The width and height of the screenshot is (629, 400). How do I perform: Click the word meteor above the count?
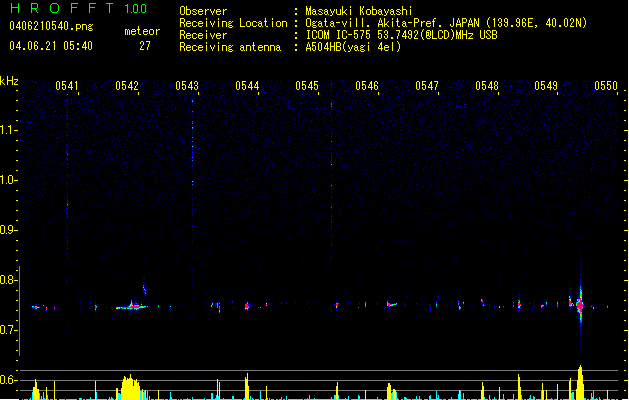(x=142, y=31)
